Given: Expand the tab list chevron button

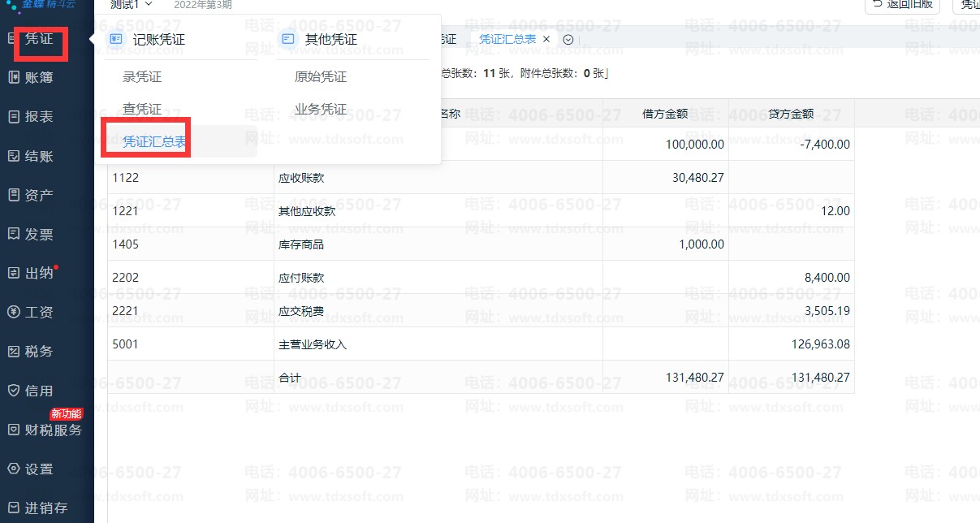Looking at the screenshot, I should (x=568, y=39).
